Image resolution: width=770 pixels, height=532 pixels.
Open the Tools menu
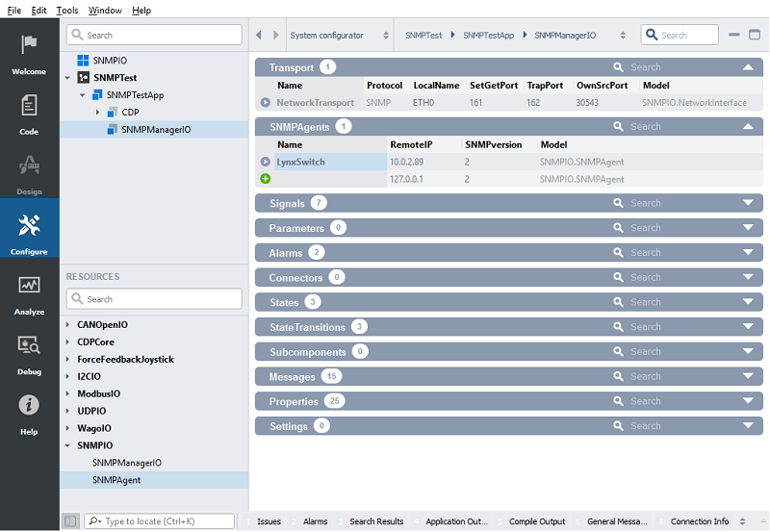[67, 11]
